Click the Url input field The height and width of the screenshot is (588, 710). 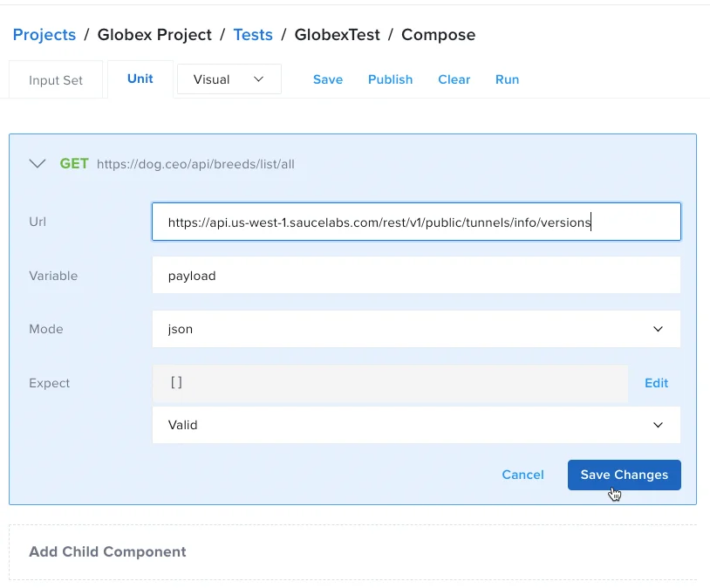point(416,222)
